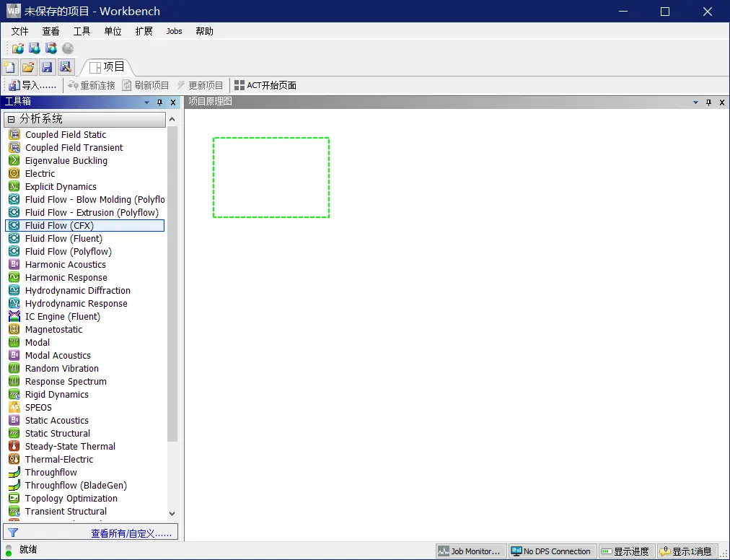This screenshot has height=560, width=730.
Task: Click the Hydrodynamic Response system icon
Action: coord(14,303)
